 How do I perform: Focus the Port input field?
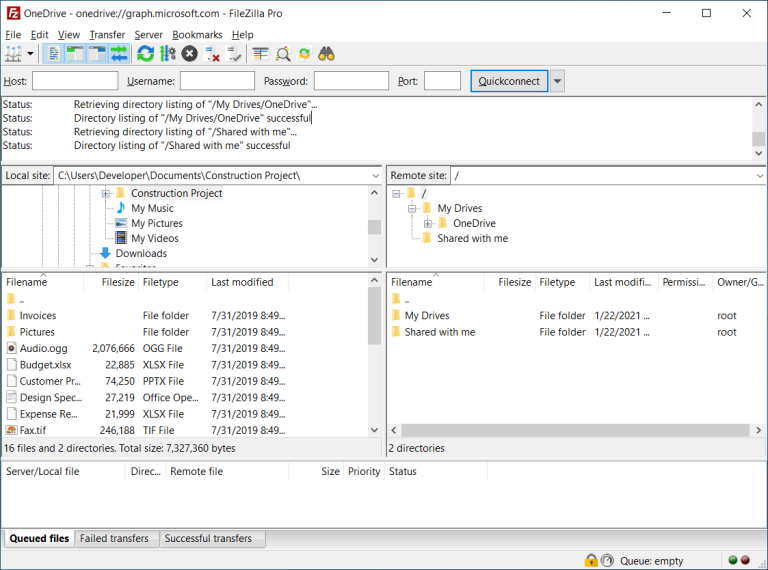point(442,81)
